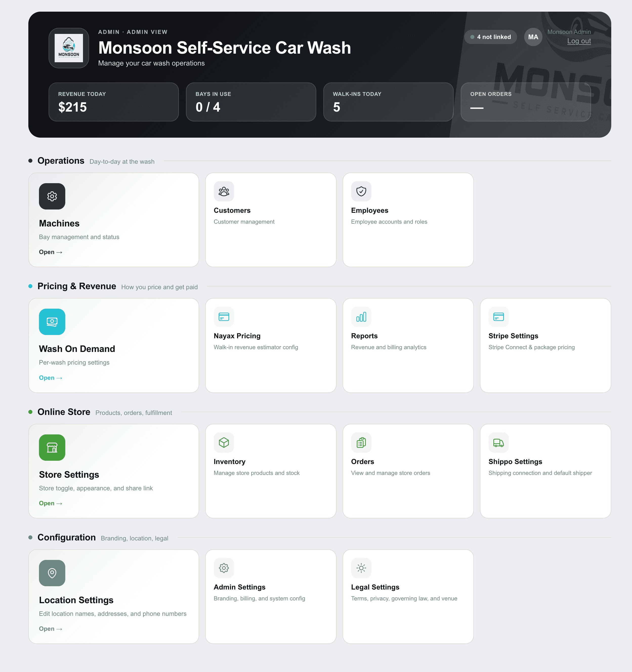Click 'View and manage store orders' text
Image resolution: width=632 pixels, height=672 pixels.
390,473
